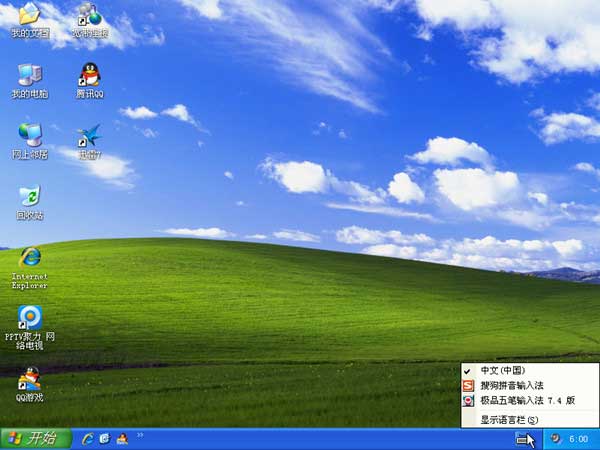Select the 回收站 recycle bin icon

pos(29,202)
